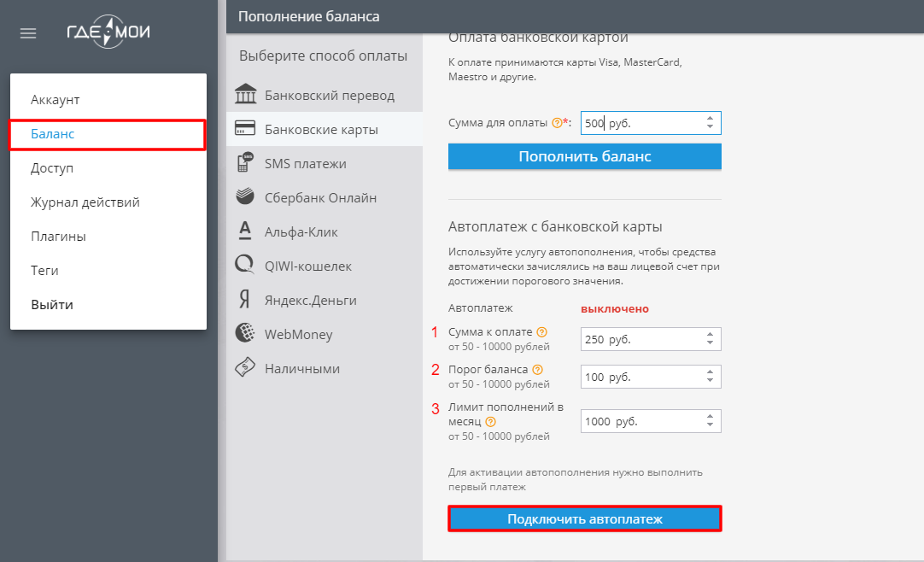Image resolution: width=924 pixels, height=562 pixels.
Task: Open help icon beside Порог баланса
Action: pyautogui.click(x=537, y=369)
